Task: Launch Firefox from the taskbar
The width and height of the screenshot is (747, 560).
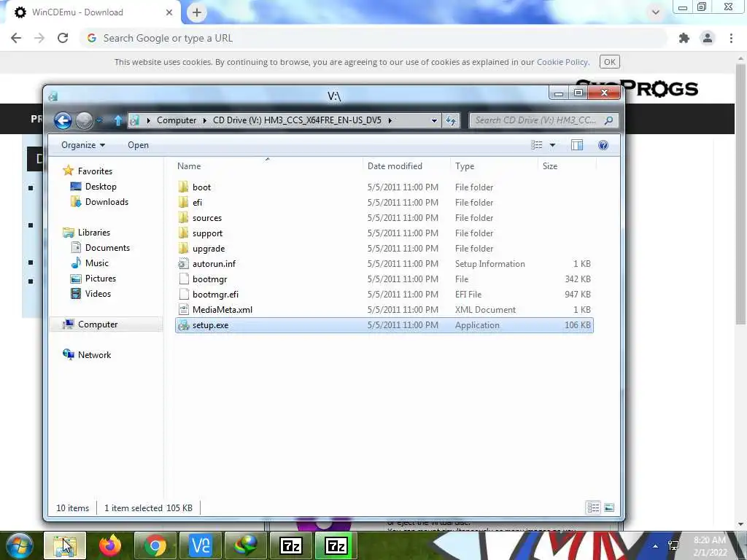Action: click(x=110, y=545)
